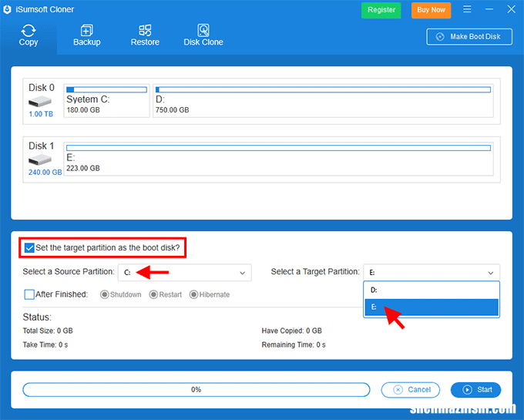Uncheck set target partition as boot disk
Screen dimensions: 524x420
click(29, 247)
